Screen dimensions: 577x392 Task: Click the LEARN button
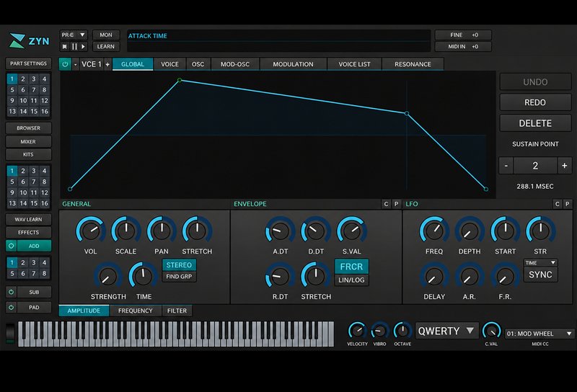(106, 47)
